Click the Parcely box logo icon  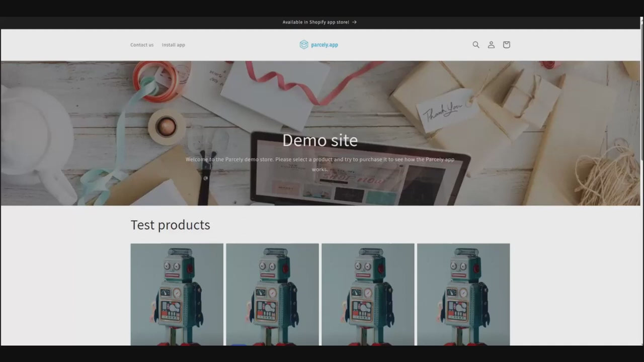(x=304, y=45)
